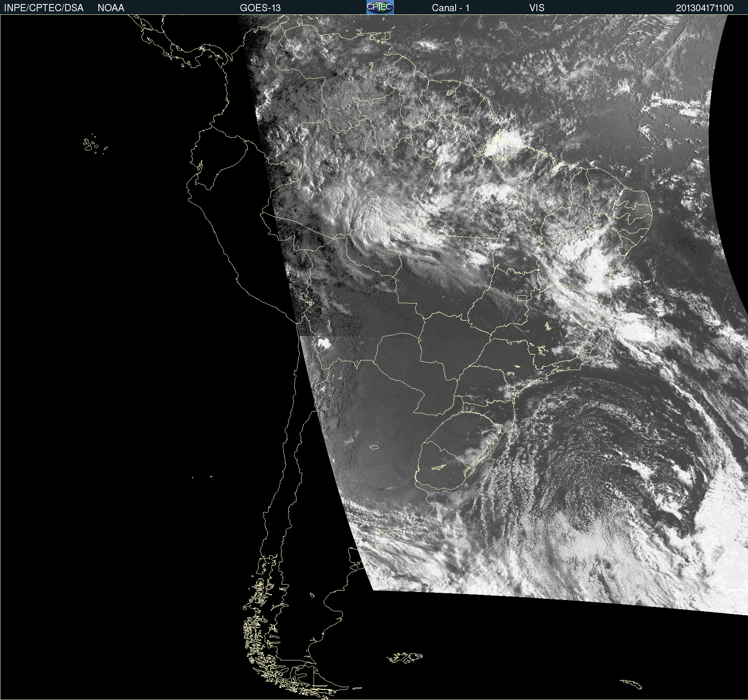Click the 'Canal - 1' label
Screen dimensions: 748x700
(x=450, y=8)
